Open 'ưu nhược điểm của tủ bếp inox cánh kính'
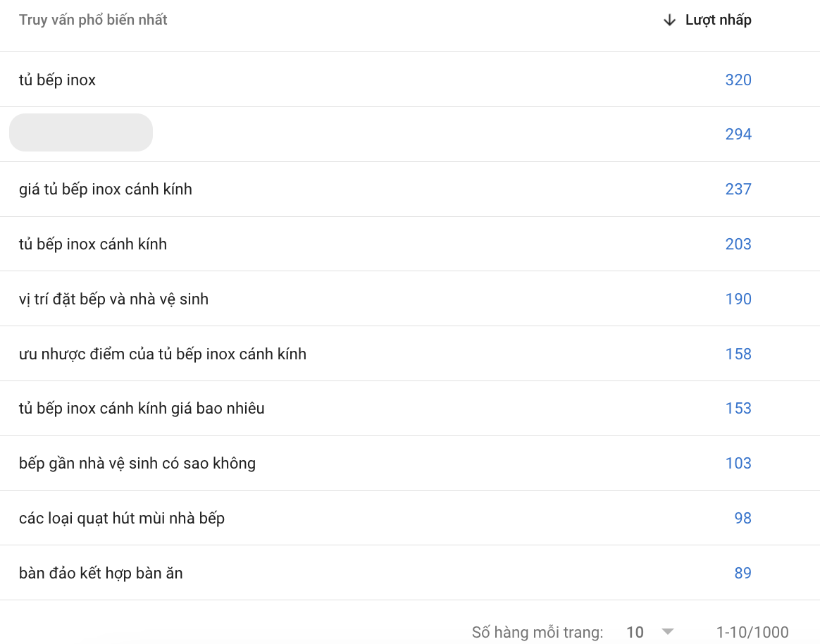Viewport: 820px width, 644px height. tap(163, 354)
